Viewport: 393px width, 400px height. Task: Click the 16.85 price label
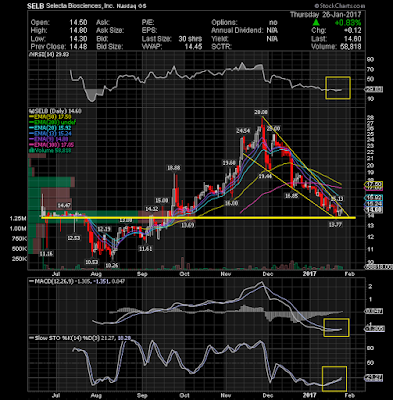(x=291, y=196)
